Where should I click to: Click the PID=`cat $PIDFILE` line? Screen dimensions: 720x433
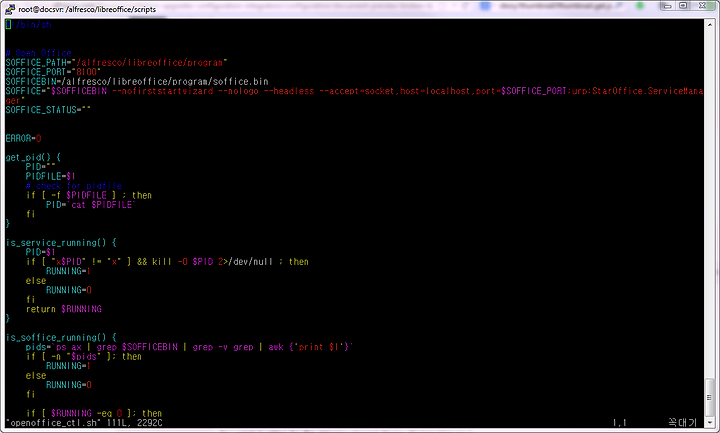click(x=89, y=205)
